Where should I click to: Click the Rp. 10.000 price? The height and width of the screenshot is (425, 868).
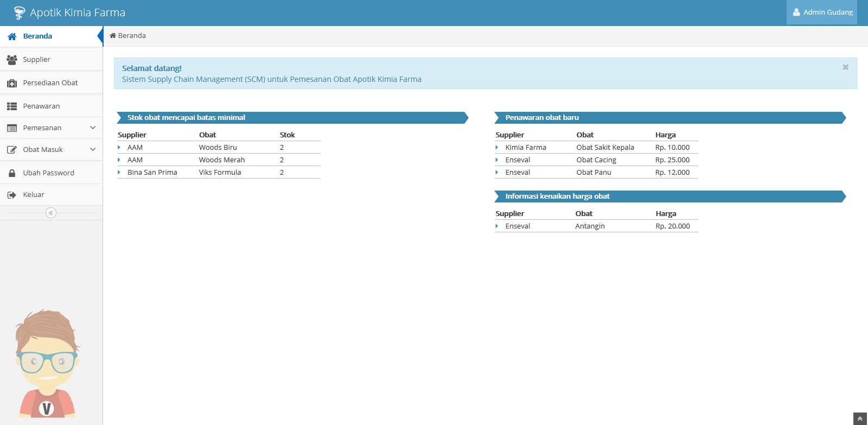coord(673,147)
